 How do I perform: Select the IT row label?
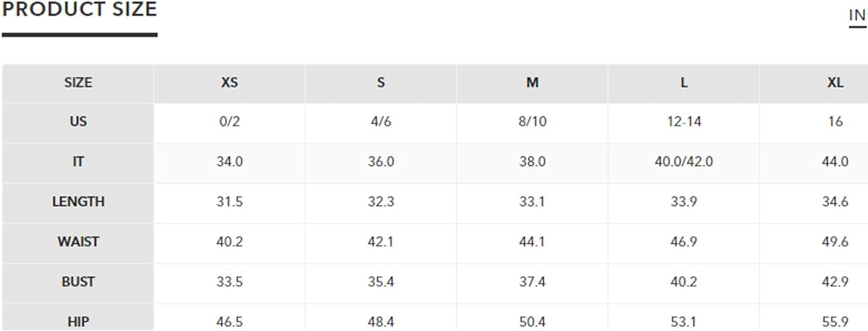pyautogui.click(x=78, y=162)
